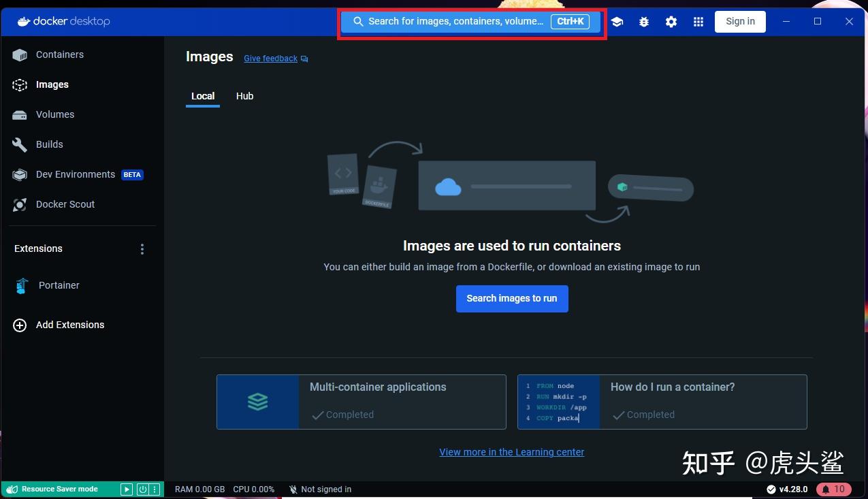Focus the Search for images, containers field
The width and height of the screenshot is (868, 499).
pos(470,22)
